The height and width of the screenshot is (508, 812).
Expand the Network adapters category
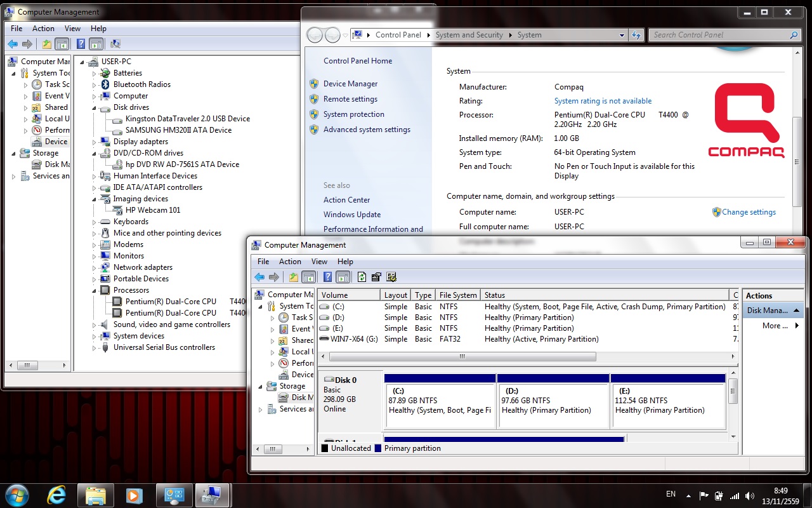pyautogui.click(x=95, y=268)
